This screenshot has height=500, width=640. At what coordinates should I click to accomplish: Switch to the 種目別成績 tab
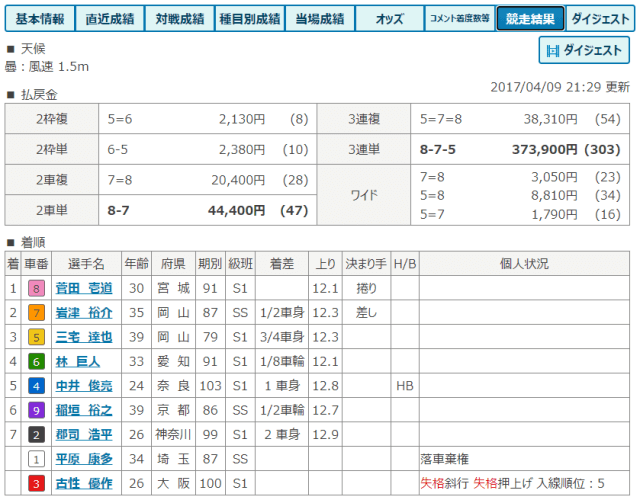249,18
